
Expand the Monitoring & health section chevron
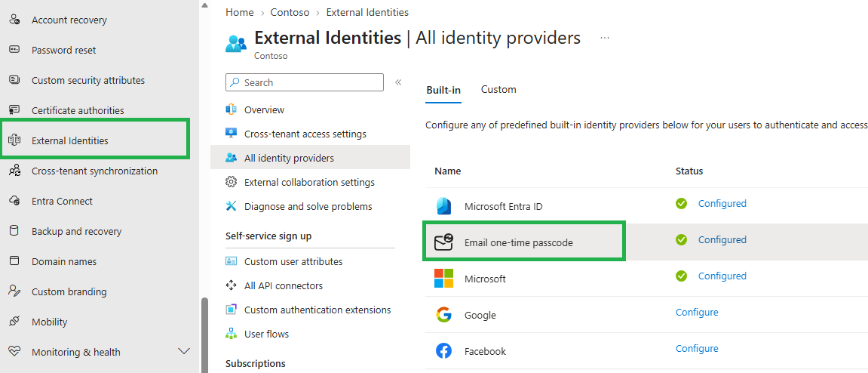pos(184,351)
